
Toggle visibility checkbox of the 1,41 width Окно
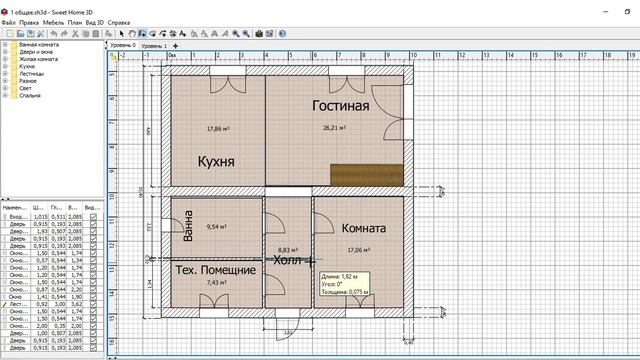pos(93,297)
